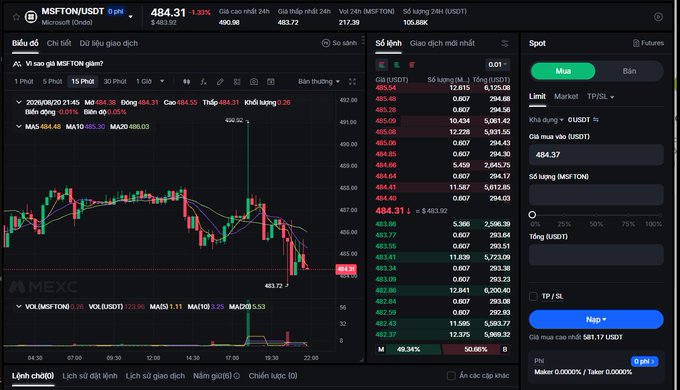Enter fullscreen chart mode icon

tap(352, 82)
